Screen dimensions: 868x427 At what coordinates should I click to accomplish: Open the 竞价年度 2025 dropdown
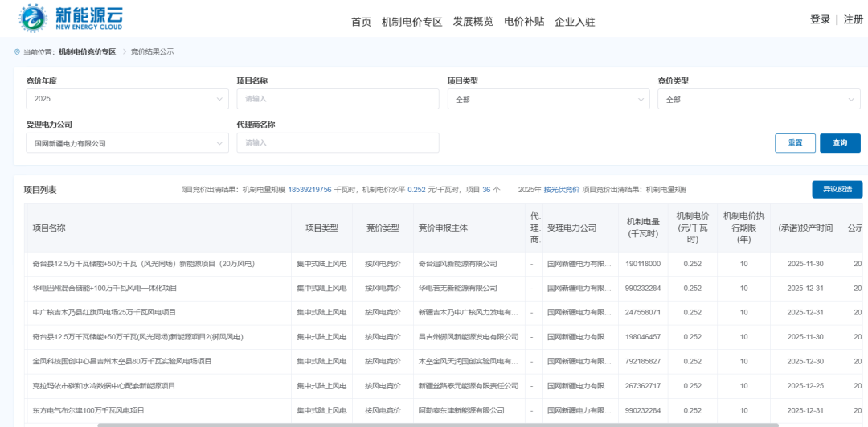coord(127,99)
